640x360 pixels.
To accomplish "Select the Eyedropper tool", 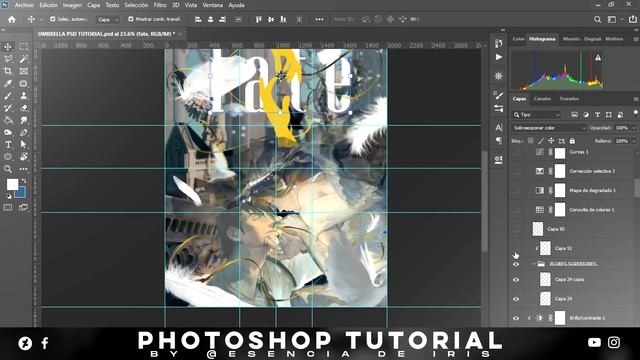I will click(x=8, y=84).
